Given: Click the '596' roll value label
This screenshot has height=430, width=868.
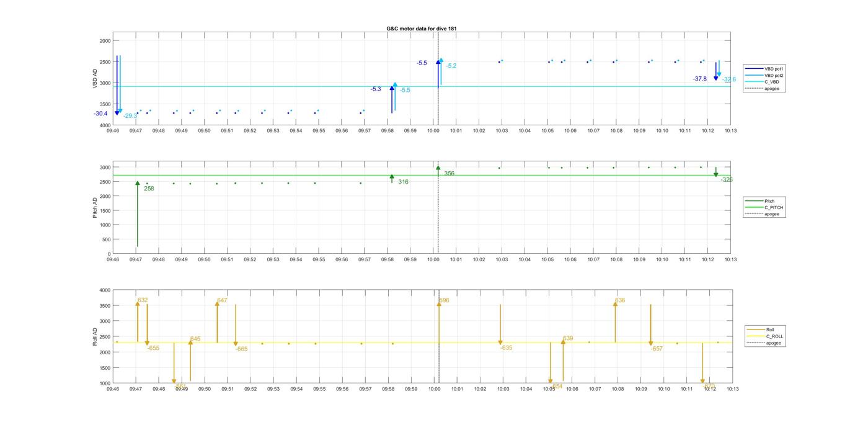Looking at the screenshot, I should [x=444, y=300].
